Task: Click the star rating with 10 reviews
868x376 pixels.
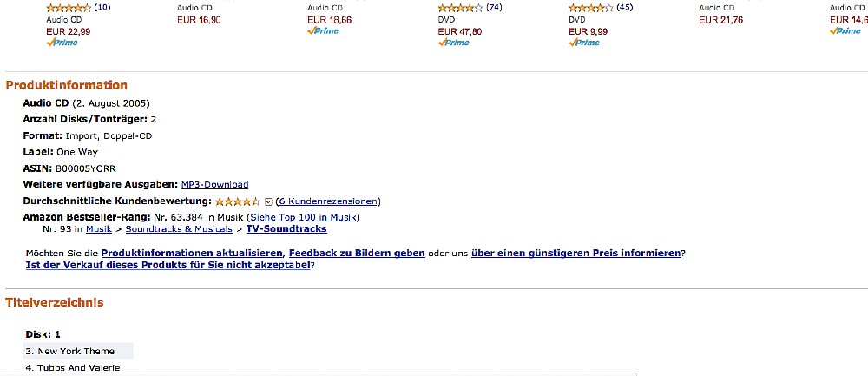Action: tap(69, 8)
